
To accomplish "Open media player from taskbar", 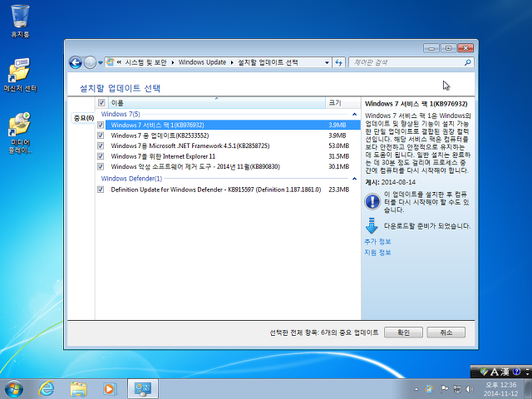I will (109, 389).
